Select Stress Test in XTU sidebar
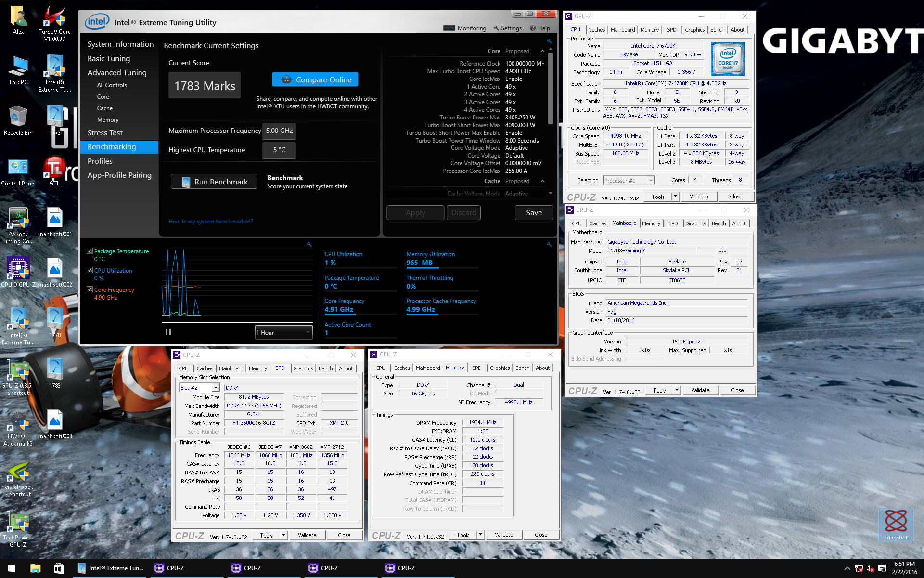 [x=105, y=133]
